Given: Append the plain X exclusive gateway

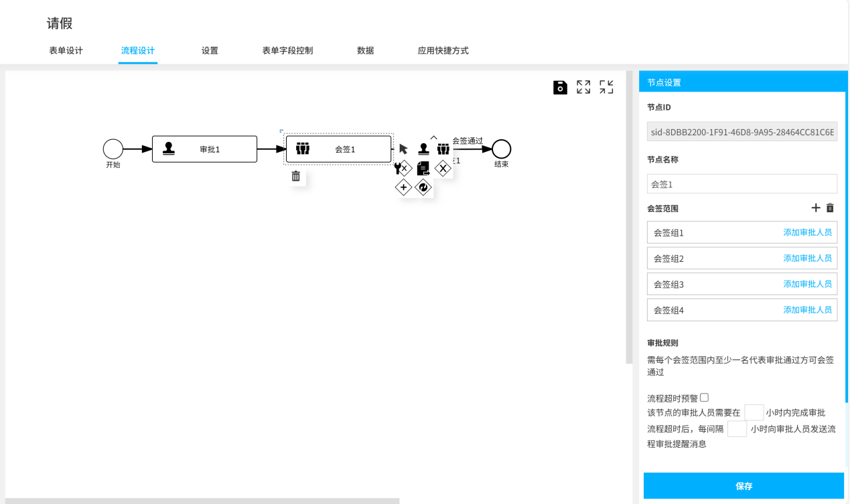Looking at the screenshot, I should [x=443, y=169].
